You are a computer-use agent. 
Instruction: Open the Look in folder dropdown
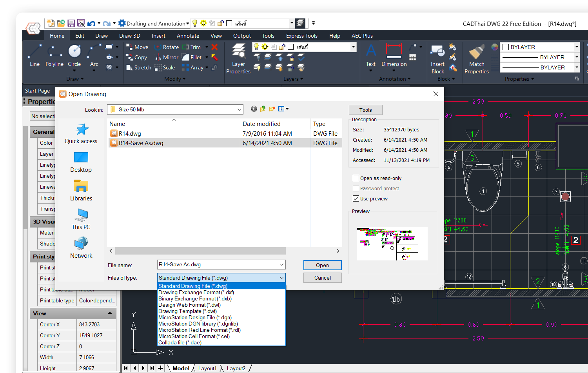click(x=239, y=109)
